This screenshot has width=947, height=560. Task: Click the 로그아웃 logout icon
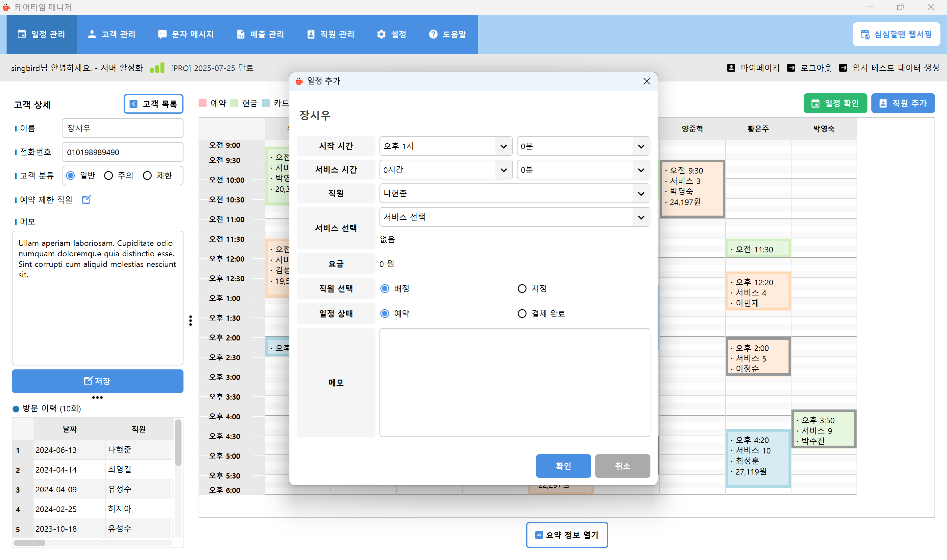[791, 68]
